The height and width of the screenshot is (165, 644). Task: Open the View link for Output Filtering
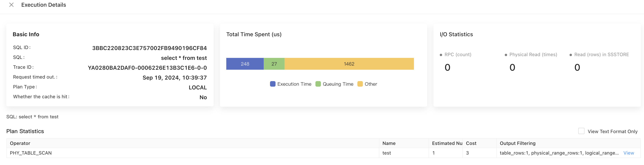coord(628,153)
